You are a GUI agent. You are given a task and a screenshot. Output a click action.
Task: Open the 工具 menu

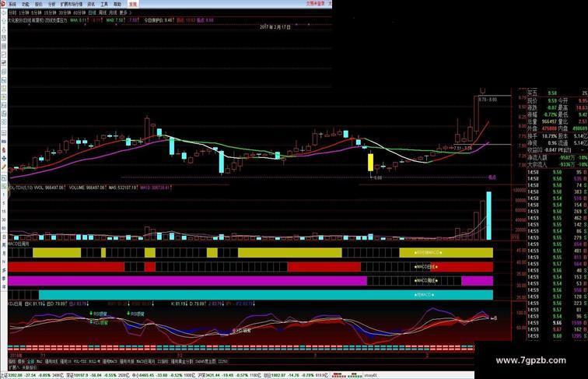[x=104, y=4]
